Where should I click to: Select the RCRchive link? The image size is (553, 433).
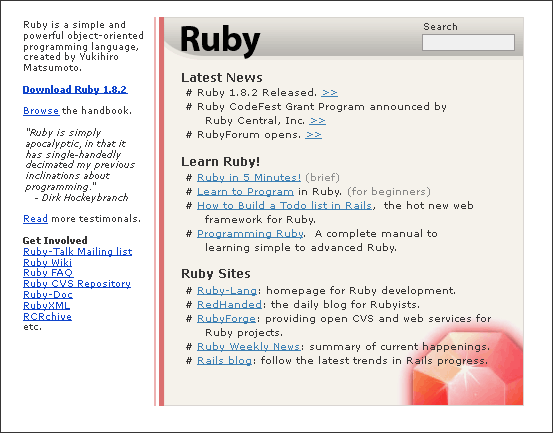(x=47, y=317)
